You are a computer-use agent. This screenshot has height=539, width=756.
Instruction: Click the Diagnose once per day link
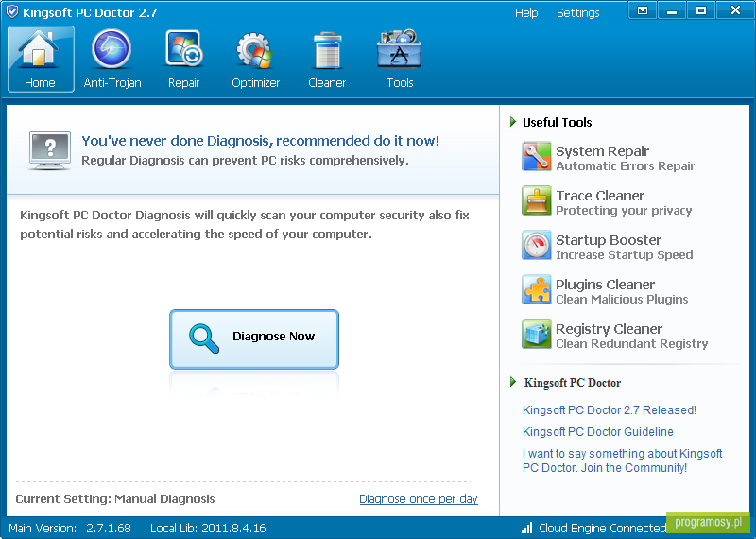(x=419, y=499)
